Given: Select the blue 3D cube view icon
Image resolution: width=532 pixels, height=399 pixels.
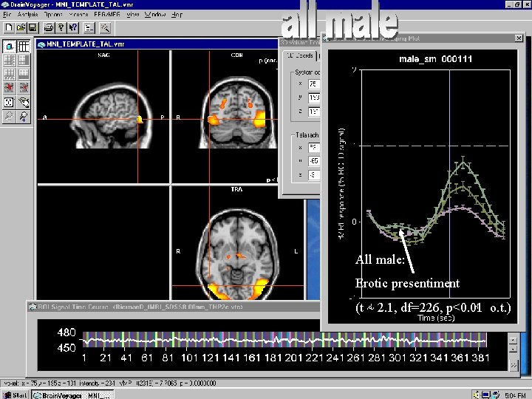Looking at the screenshot, I should point(10,46).
